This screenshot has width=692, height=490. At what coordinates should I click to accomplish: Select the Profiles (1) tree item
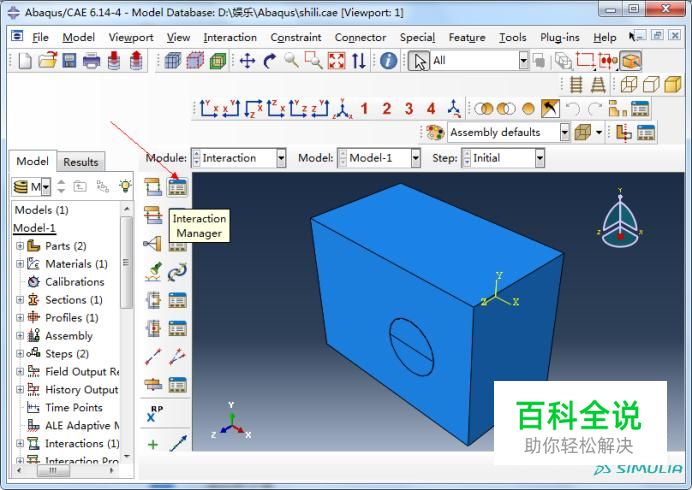71,317
